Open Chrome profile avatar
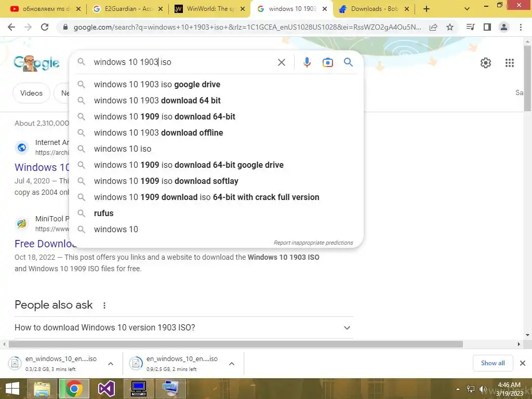 coord(504,27)
